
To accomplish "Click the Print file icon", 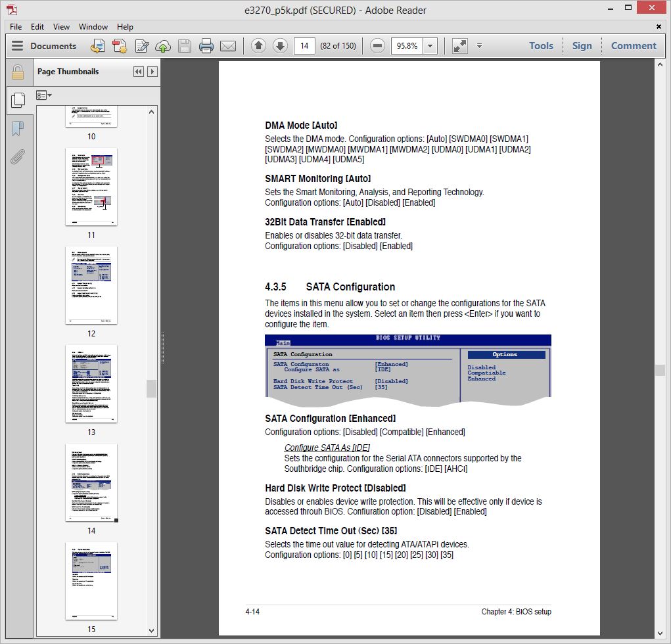I will [206, 46].
